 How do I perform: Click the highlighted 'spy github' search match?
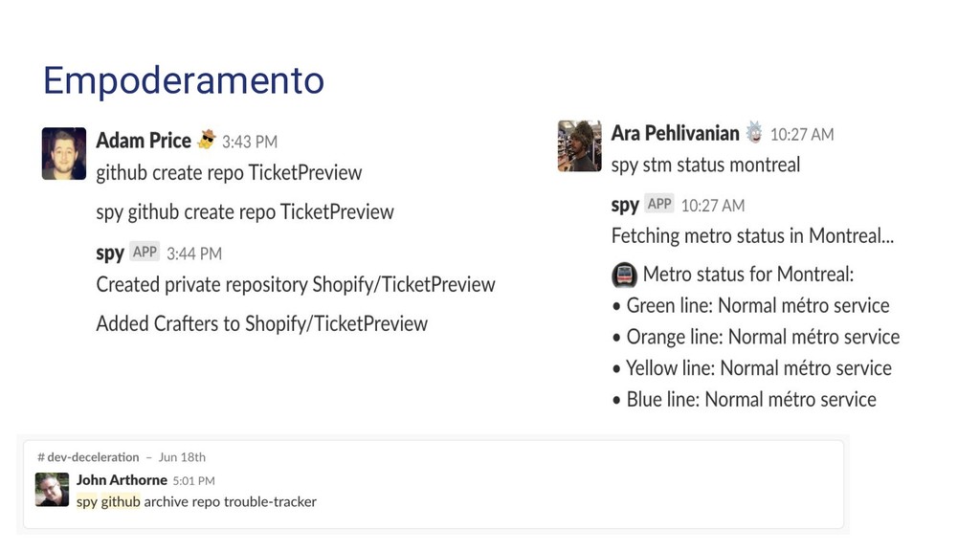pyautogui.click(x=108, y=501)
